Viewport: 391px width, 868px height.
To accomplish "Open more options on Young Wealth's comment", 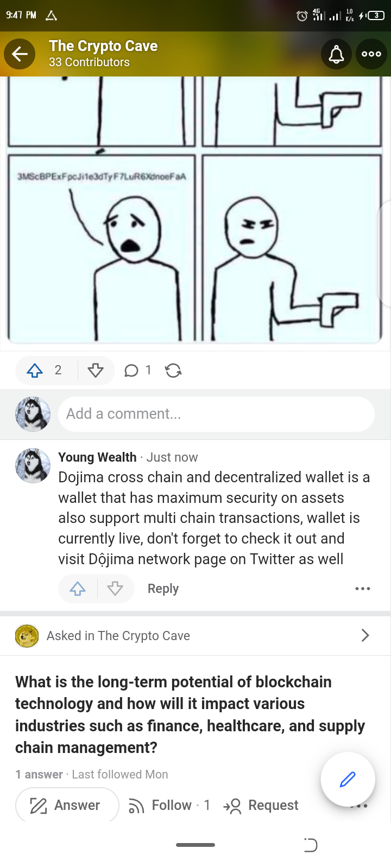I will point(362,589).
